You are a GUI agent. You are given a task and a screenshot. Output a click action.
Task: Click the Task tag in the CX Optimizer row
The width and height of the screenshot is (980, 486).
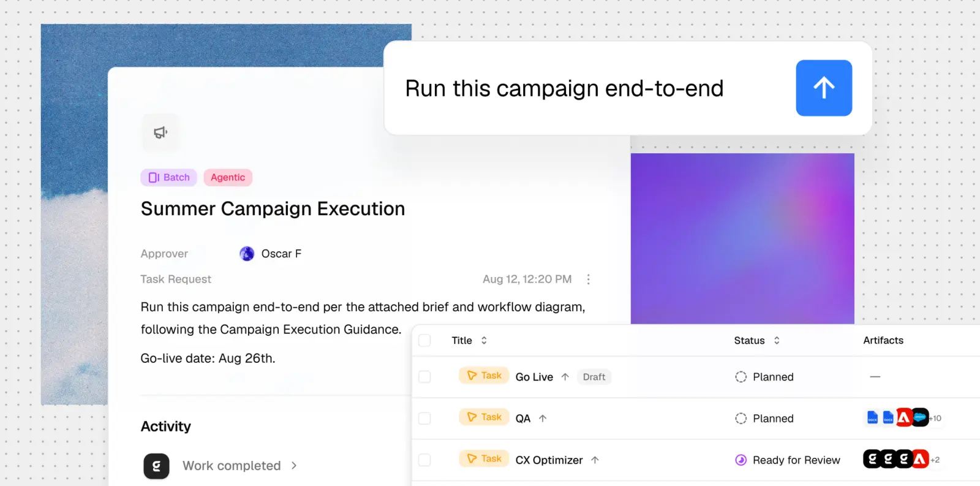(484, 459)
